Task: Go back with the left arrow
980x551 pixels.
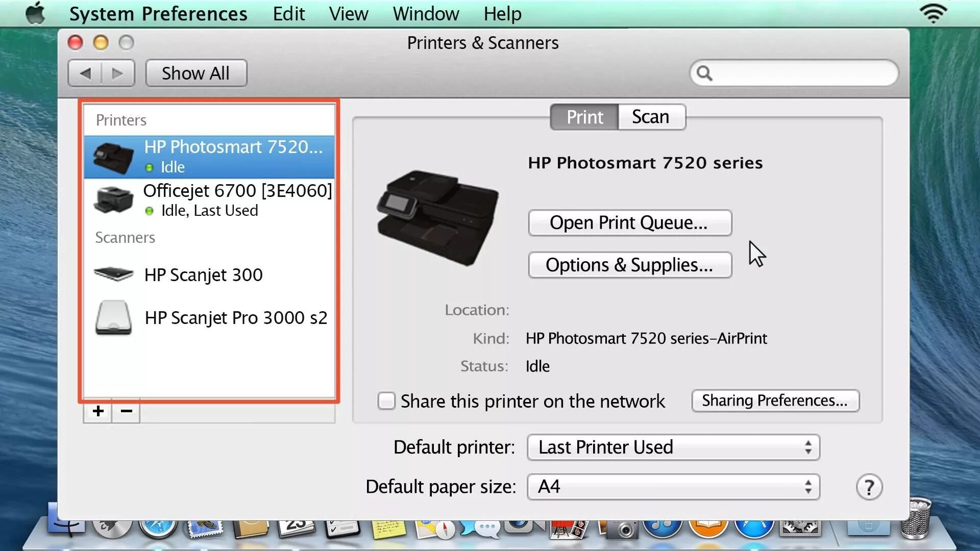Action: pyautogui.click(x=85, y=73)
